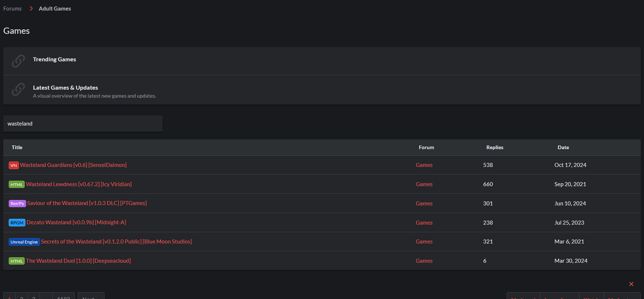This screenshot has width=644, height=299.
Task: Open Secrets of the Wasteland [v0.1.2.0 Public] thread
Action: [x=116, y=241]
